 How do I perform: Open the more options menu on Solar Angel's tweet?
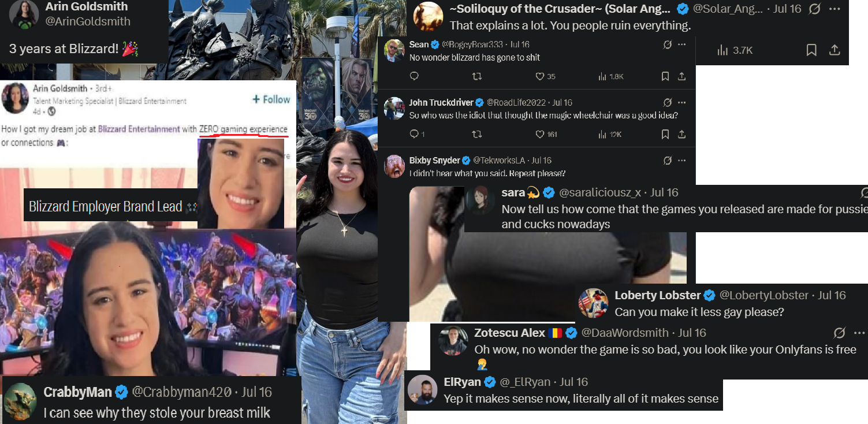coord(835,9)
